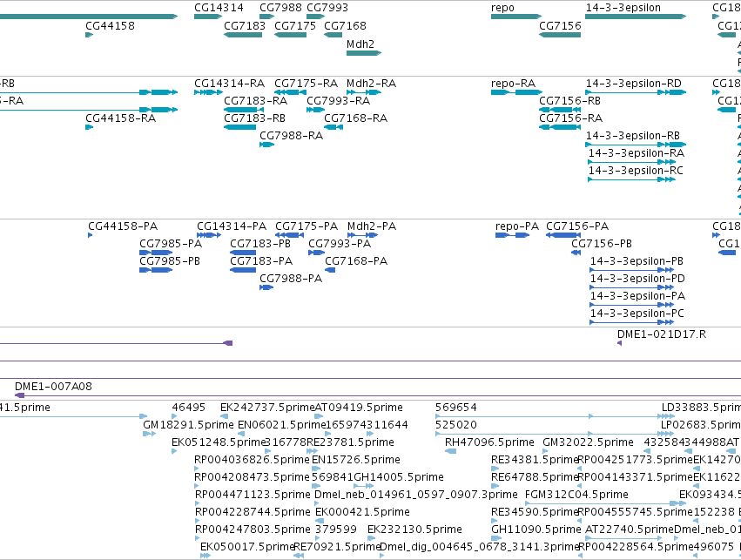Select transcript CG7988-RA

point(267,145)
